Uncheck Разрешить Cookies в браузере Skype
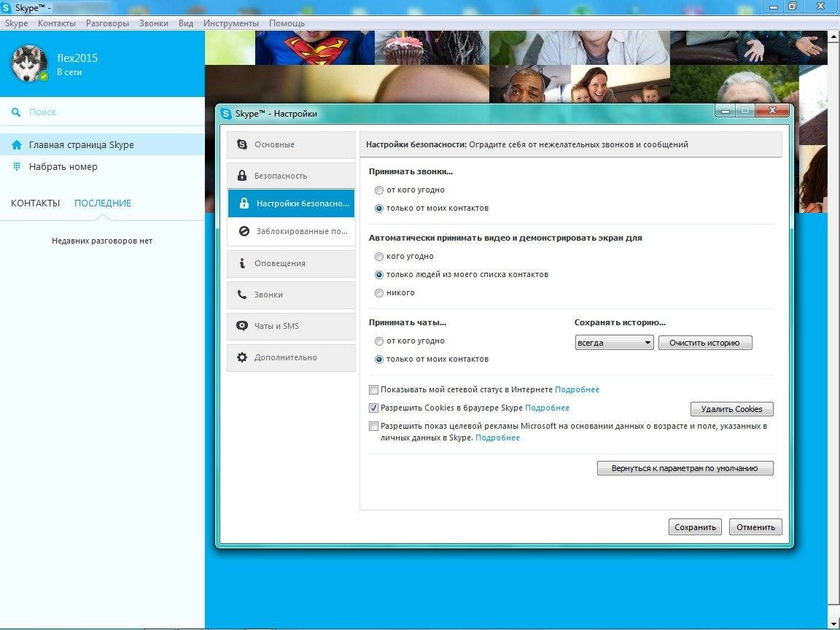 [374, 408]
